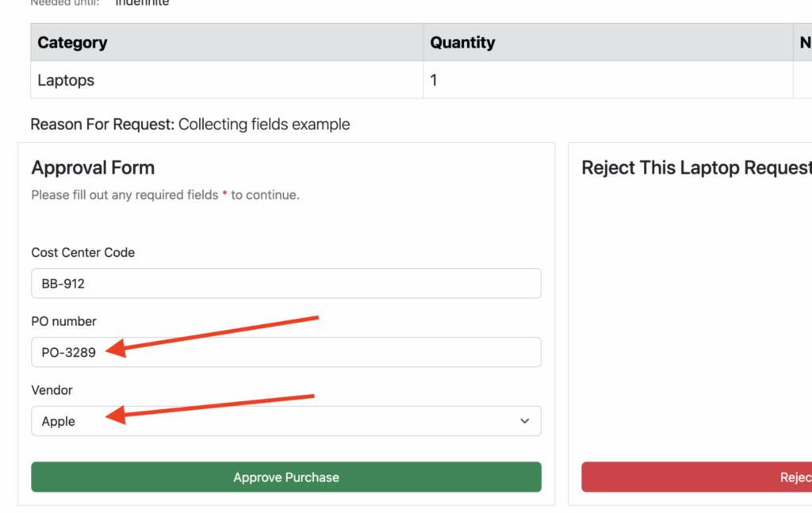Focus the Cost Center Code input field
812x513 pixels.
coord(285,283)
